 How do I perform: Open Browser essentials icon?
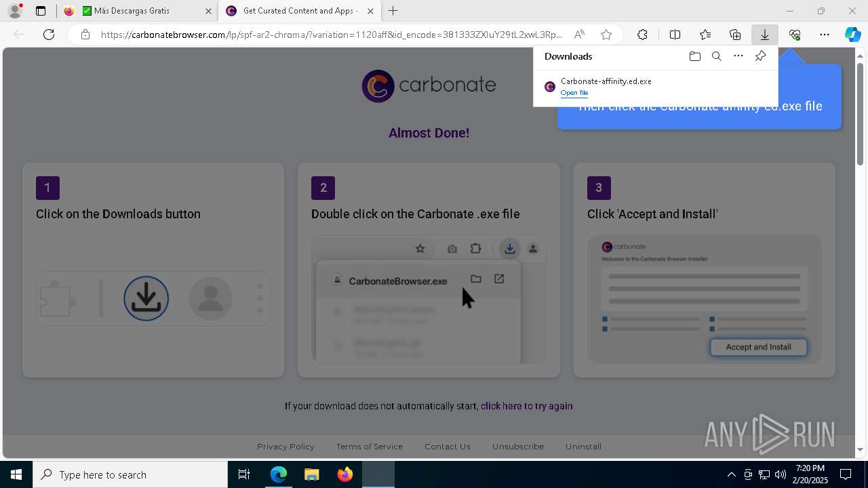[x=795, y=35]
